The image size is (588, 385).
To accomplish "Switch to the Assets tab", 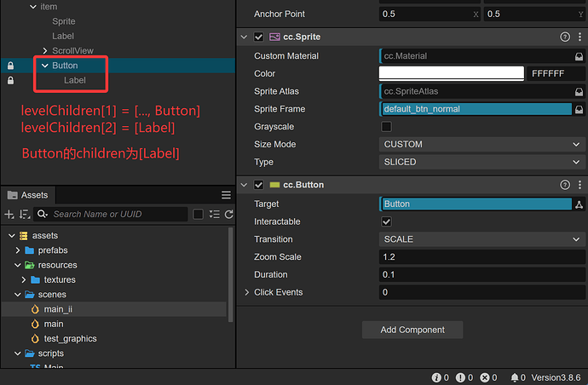I will (x=28, y=195).
